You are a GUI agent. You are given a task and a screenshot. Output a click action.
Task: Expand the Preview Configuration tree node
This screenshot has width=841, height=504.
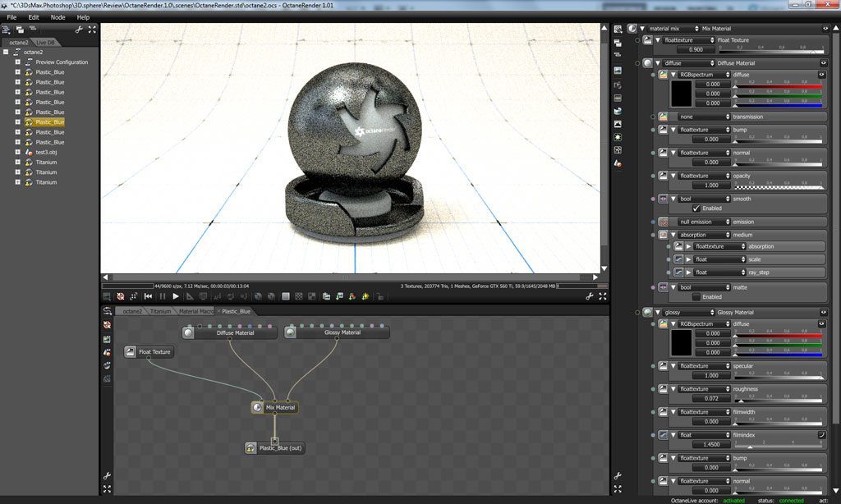point(18,62)
